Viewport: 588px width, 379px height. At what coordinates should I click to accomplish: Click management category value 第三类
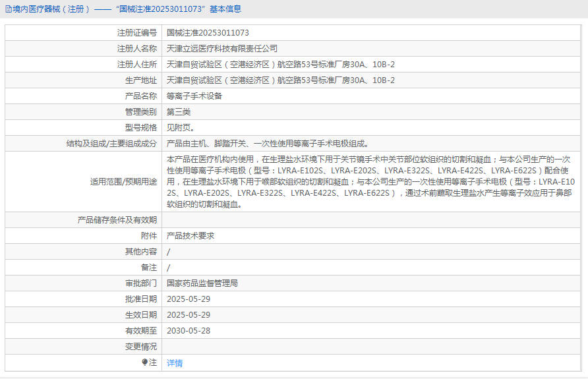coord(179,111)
